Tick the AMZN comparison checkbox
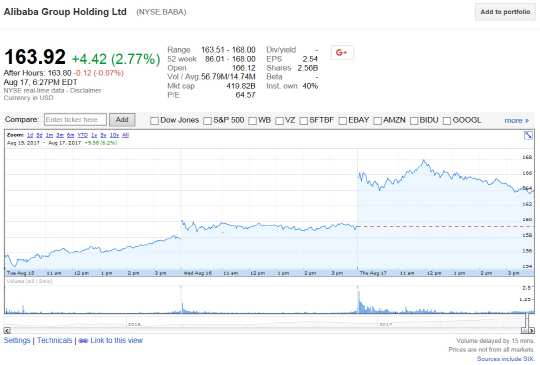Image resolution: width=540 pixels, height=365 pixels. tap(377, 121)
